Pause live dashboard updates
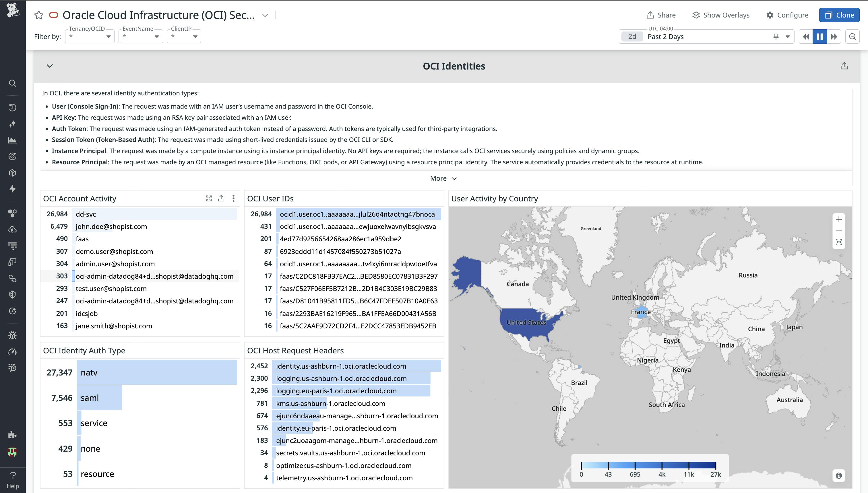 pyautogui.click(x=819, y=36)
